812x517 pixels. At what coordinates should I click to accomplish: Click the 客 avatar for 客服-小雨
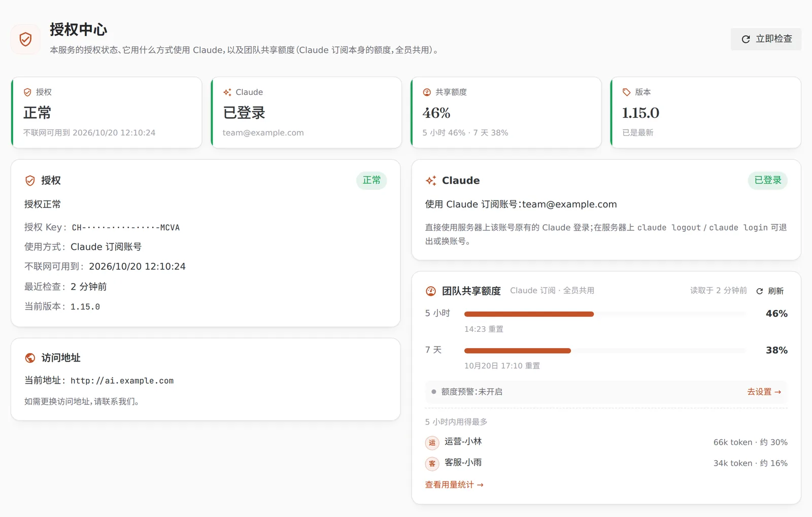[x=432, y=464]
